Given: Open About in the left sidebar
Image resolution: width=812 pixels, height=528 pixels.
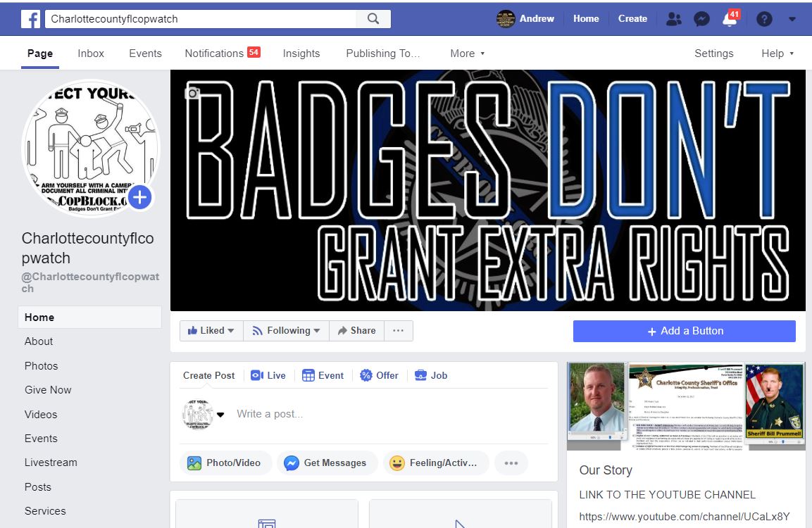Looking at the screenshot, I should click(38, 341).
